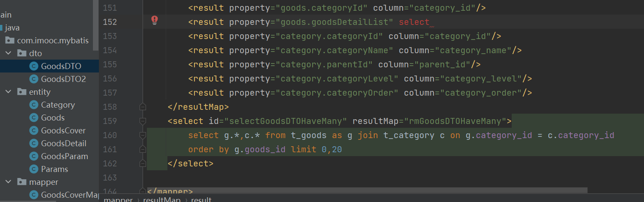Click the Goods class icon
The image size is (644, 202).
[x=34, y=118]
